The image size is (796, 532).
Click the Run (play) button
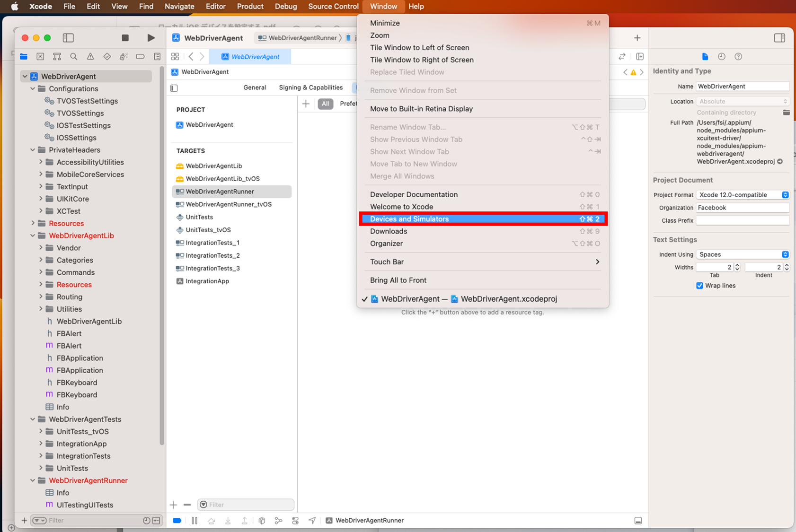[151, 38]
